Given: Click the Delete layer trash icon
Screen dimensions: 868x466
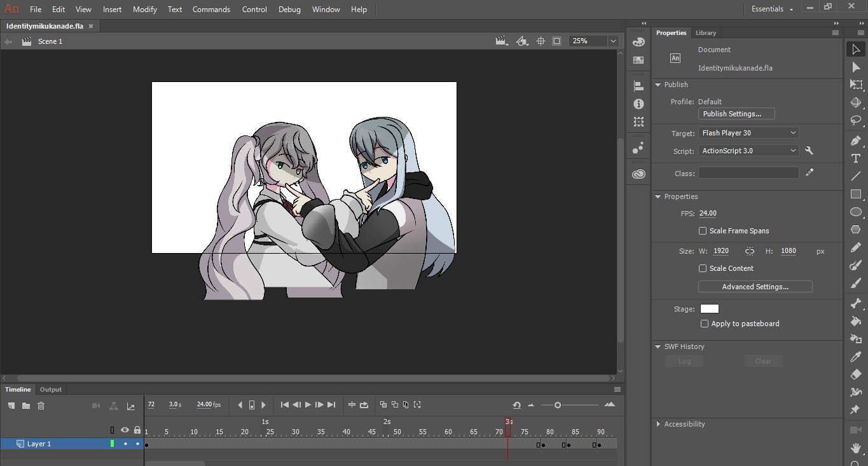Looking at the screenshot, I should (41, 406).
